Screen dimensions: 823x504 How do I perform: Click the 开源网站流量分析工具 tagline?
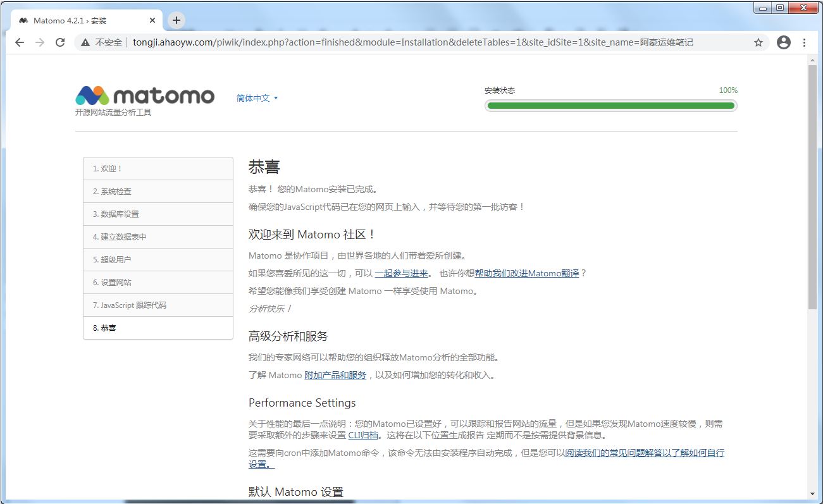click(x=113, y=113)
